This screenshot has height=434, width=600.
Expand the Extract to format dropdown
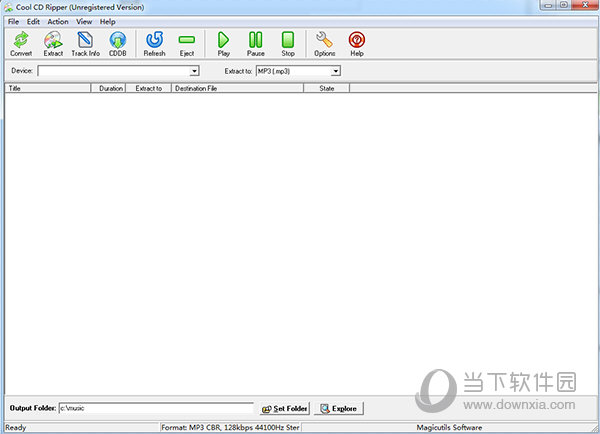click(x=336, y=71)
